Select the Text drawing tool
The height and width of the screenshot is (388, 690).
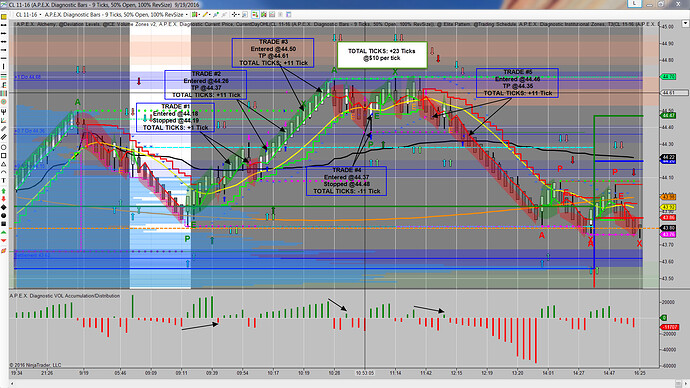(x=4, y=180)
